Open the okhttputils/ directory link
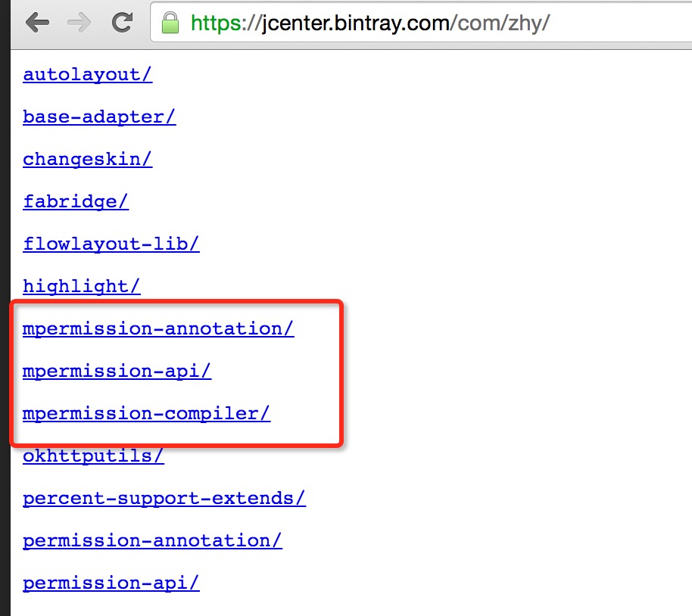This screenshot has width=692, height=616. (93, 456)
